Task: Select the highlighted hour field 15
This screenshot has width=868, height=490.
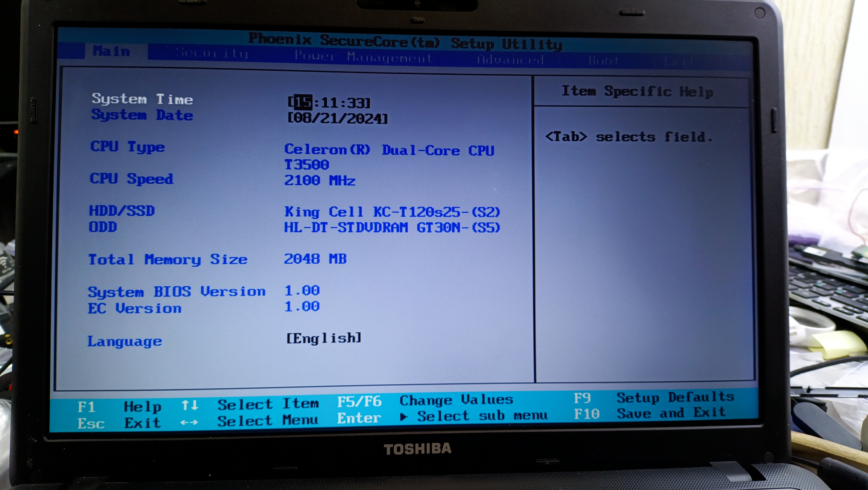Action: coord(303,103)
